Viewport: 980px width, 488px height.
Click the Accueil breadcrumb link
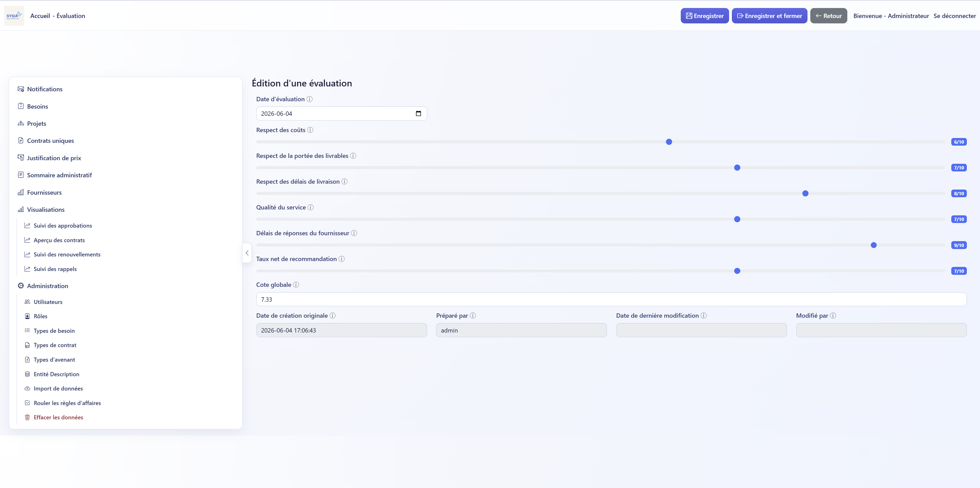(40, 16)
